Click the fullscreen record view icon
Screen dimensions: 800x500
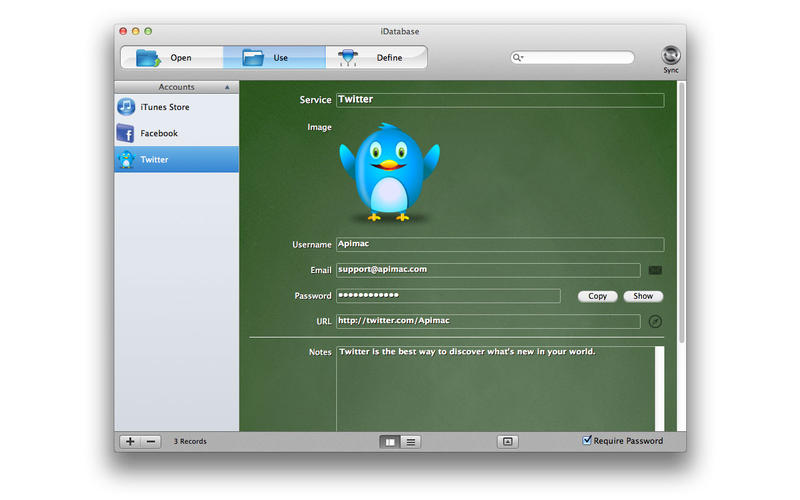[x=508, y=442]
